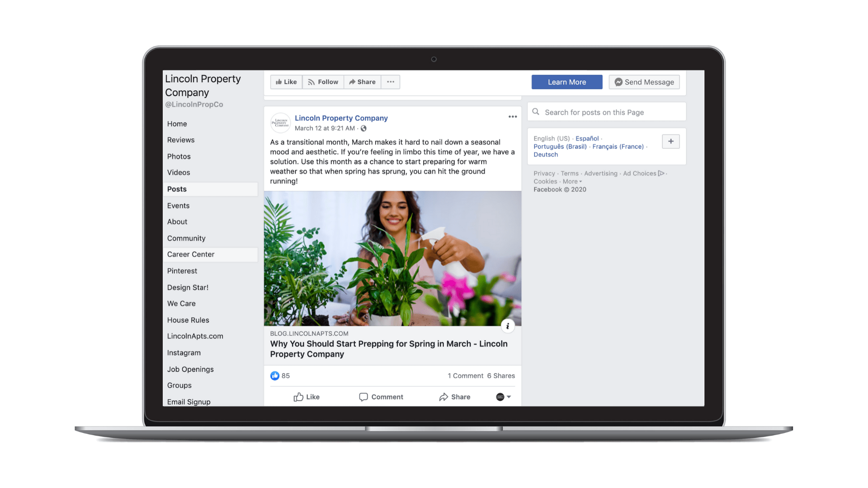Click the search posts input field

[610, 112]
